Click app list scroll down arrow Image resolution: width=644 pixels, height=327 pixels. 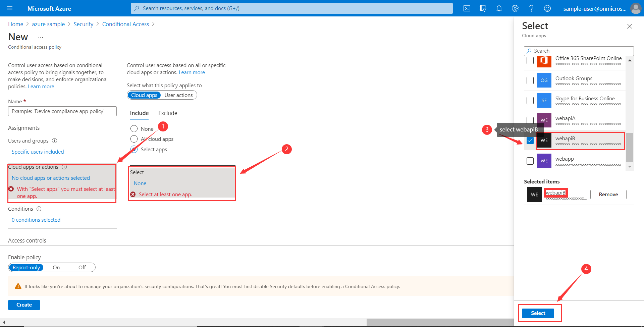pyautogui.click(x=630, y=167)
